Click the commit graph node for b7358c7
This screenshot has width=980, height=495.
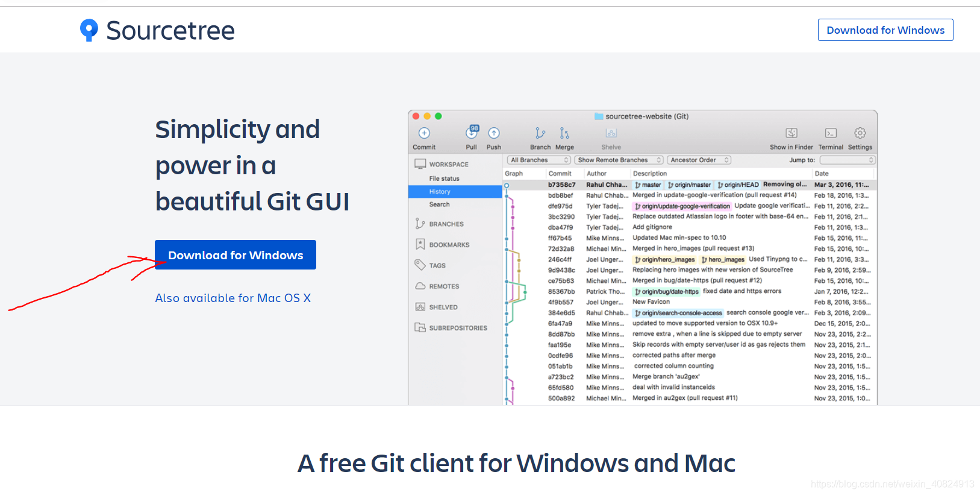pyautogui.click(x=507, y=186)
